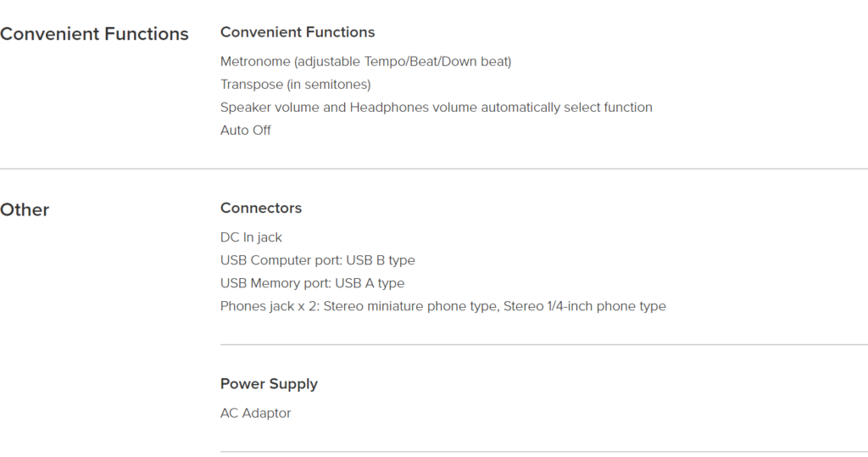Click the AC Adaptor text

[255, 413]
